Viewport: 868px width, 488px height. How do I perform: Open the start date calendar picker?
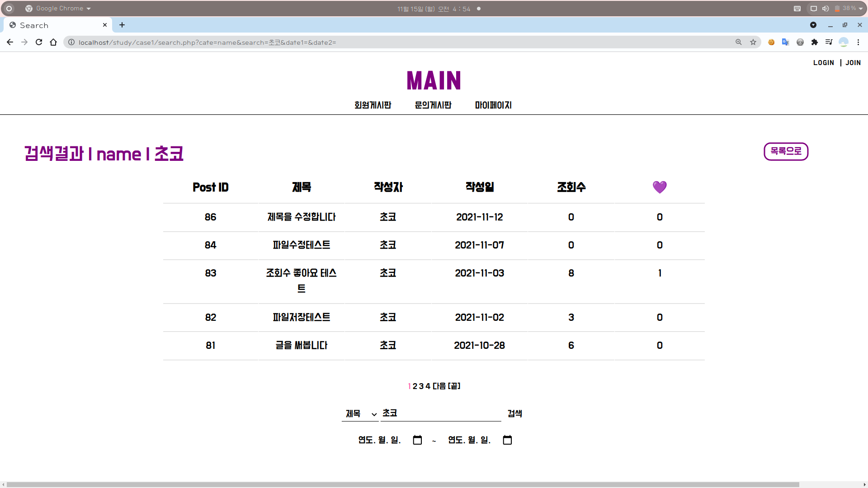pyautogui.click(x=417, y=440)
